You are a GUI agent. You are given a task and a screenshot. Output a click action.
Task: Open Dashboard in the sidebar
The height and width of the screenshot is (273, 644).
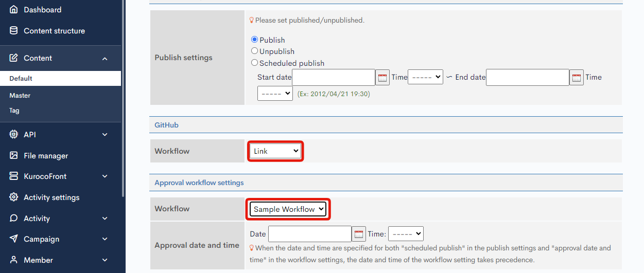[42, 10]
